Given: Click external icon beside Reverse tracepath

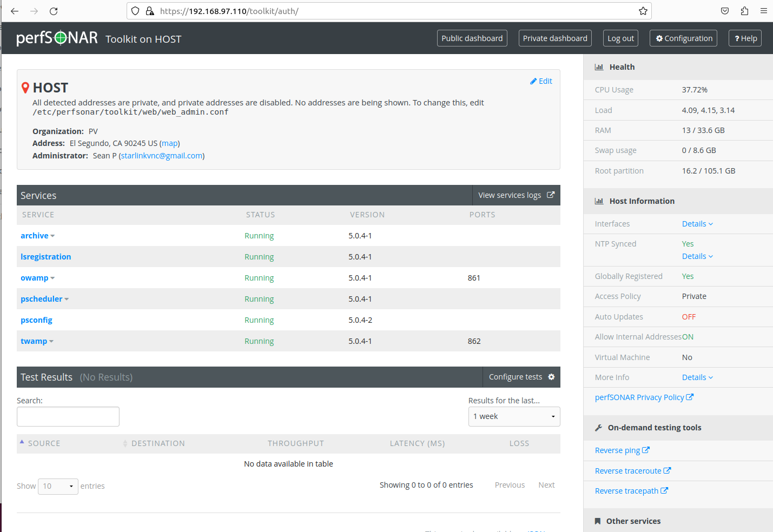Looking at the screenshot, I should click(664, 490).
